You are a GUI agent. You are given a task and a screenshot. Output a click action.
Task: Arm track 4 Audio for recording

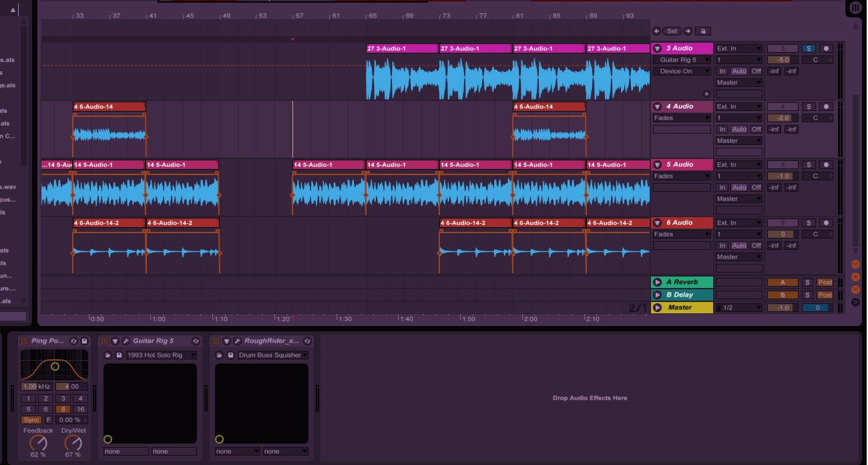826,107
